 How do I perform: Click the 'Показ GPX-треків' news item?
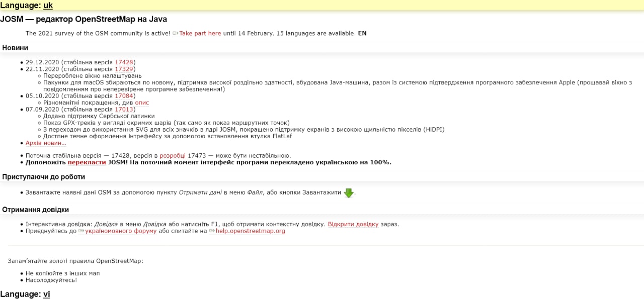click(x=167, y=123)
